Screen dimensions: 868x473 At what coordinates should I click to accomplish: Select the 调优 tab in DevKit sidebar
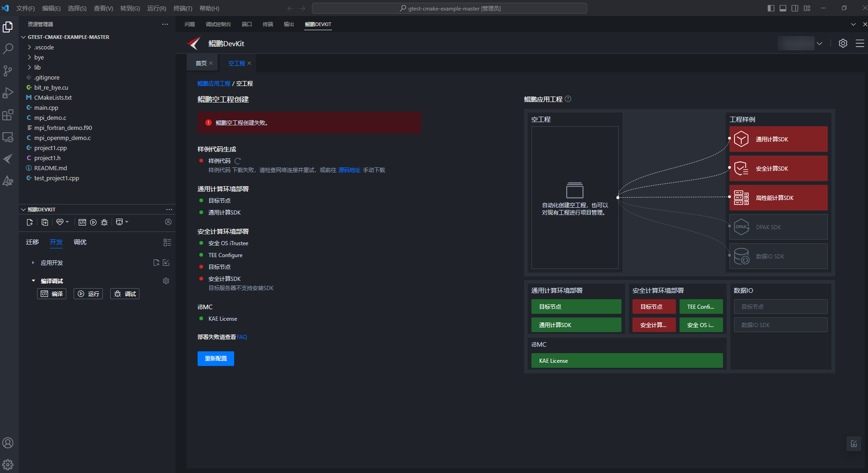tap(80, 242)
